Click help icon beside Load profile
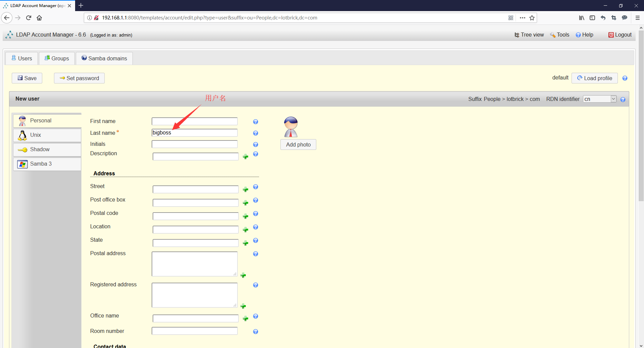 pyautogui.click(x=625, y=78)
